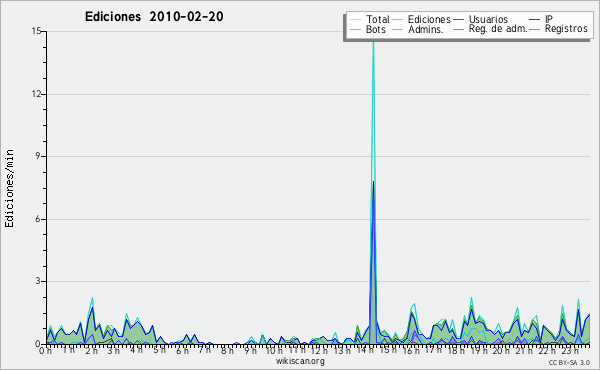
Task: Click the 'Ediciones 2010-02-20' chart title
Action: (x=154, y=17)
